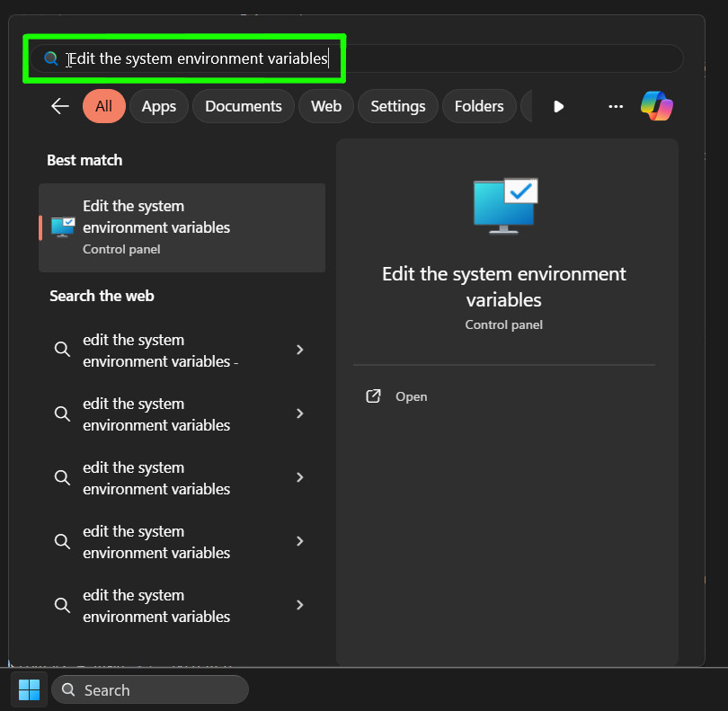728x711 pixels.
Task: Open the Best match Control panel result
Action: pos(182,227)
